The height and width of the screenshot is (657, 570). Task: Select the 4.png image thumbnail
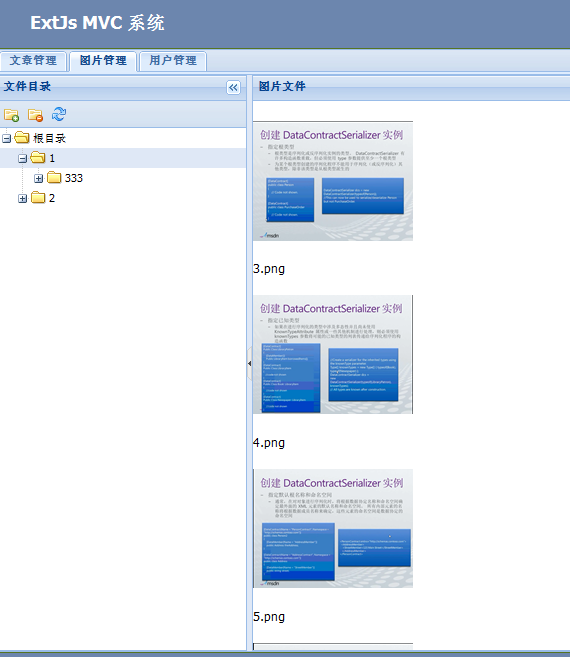tap(333, 354)
